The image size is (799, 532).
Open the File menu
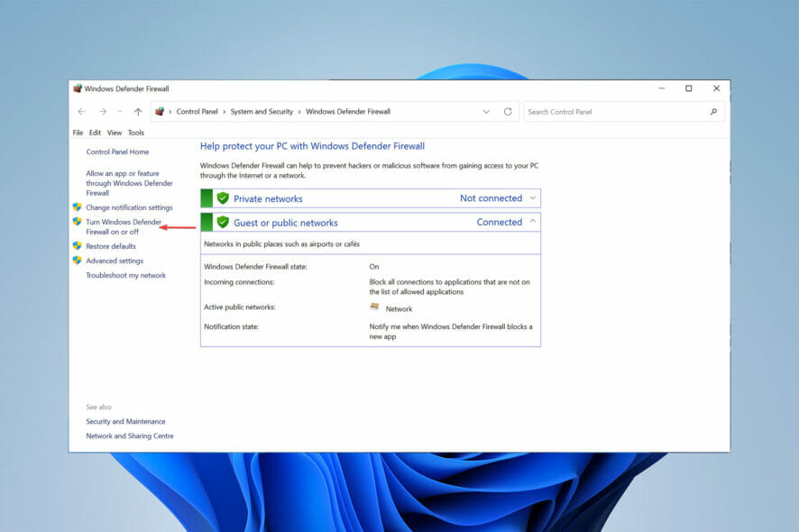coord(78,133)
